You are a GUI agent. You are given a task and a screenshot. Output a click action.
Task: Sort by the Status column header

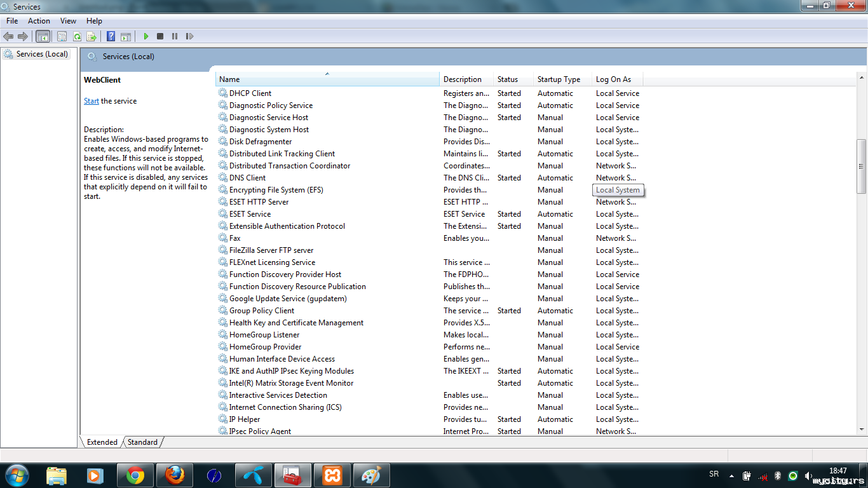point(513,79)
